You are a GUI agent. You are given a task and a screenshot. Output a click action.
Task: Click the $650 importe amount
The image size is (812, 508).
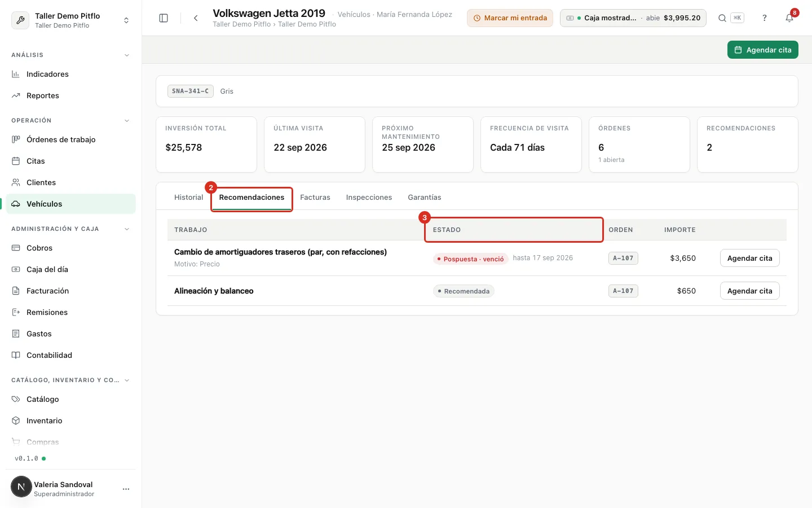click(686, 291)
